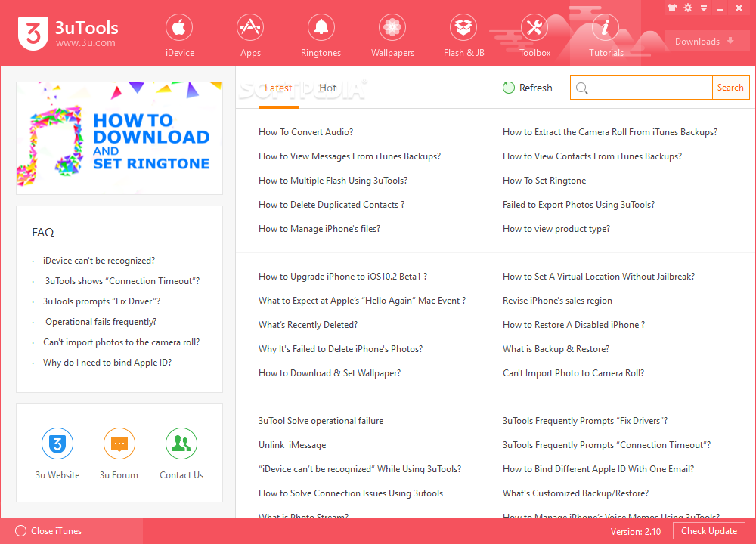Open "Revise iPhone's sales region" tutorial

(557, 301)
